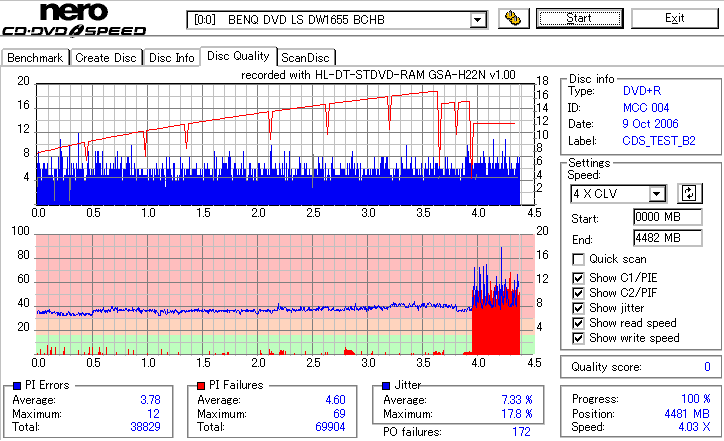Click the Quality score value 0

(707, 367)
